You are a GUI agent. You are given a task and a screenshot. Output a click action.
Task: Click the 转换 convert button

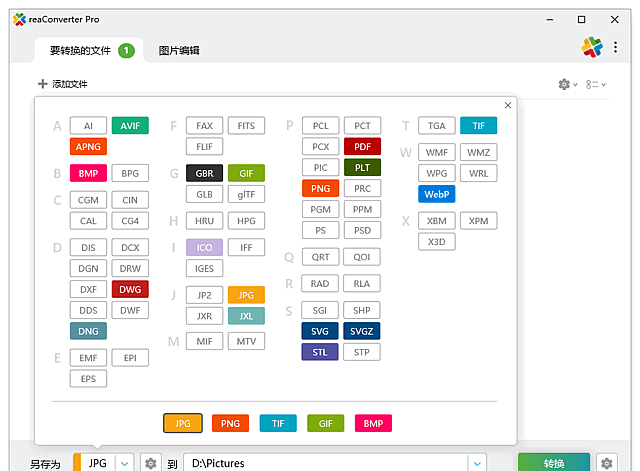pyautogui.click(x=554, y=463)
